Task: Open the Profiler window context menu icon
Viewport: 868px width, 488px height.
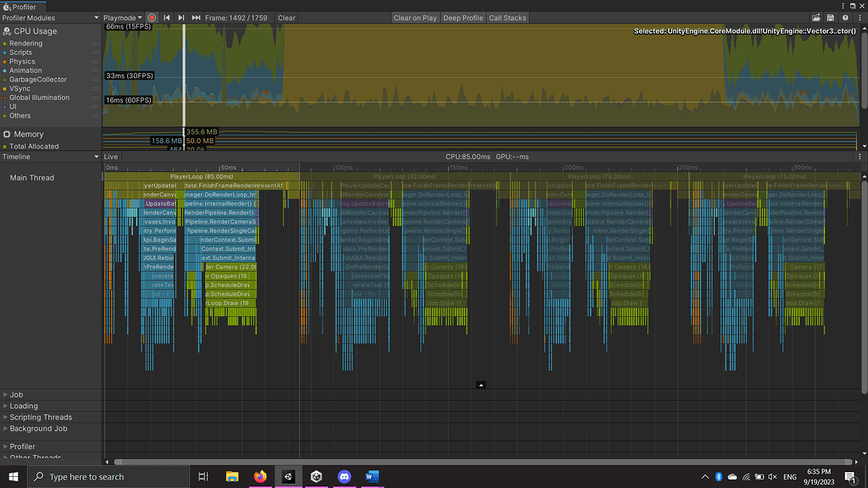Action: coord(860,17)
